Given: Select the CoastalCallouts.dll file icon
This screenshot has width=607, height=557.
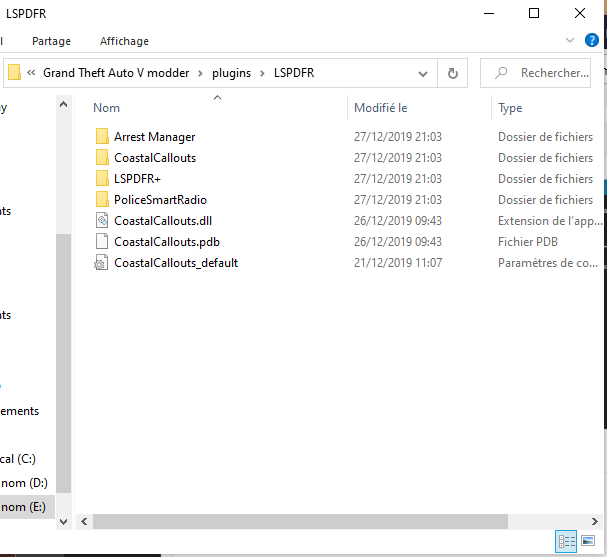Looking at the screenshot, I should 102,221.
